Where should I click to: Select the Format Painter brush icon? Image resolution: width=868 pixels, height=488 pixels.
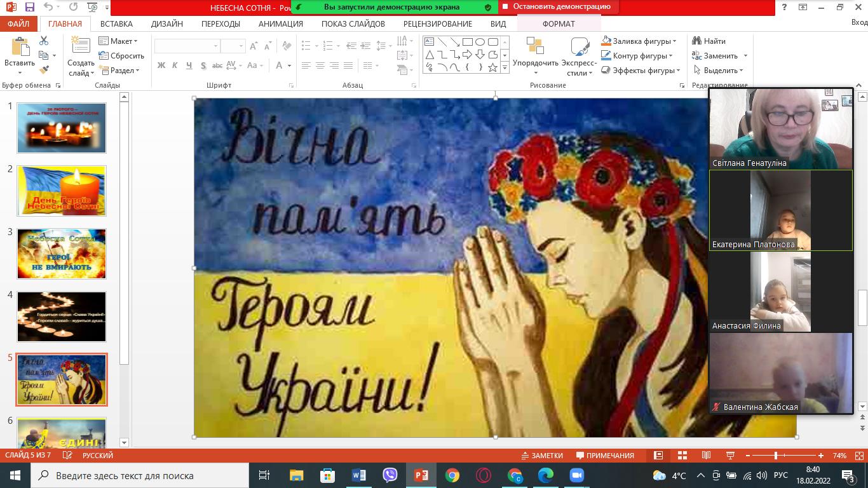(44, 70)
